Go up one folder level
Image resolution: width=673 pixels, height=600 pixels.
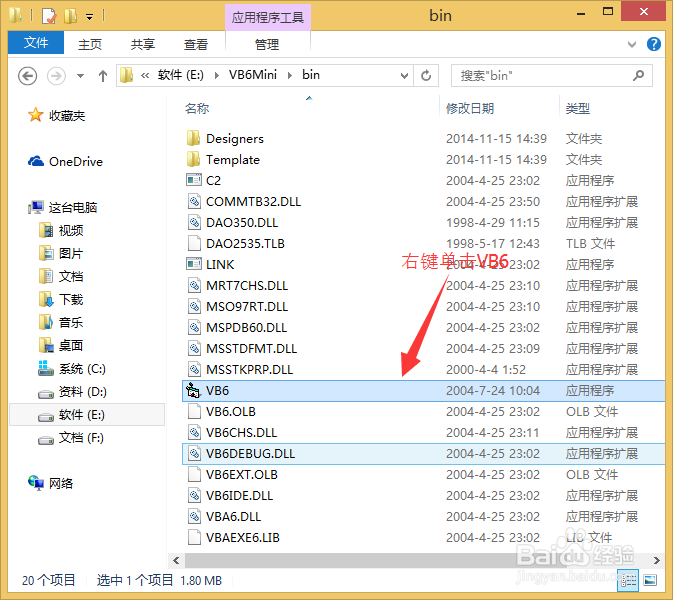pos(103,76)
